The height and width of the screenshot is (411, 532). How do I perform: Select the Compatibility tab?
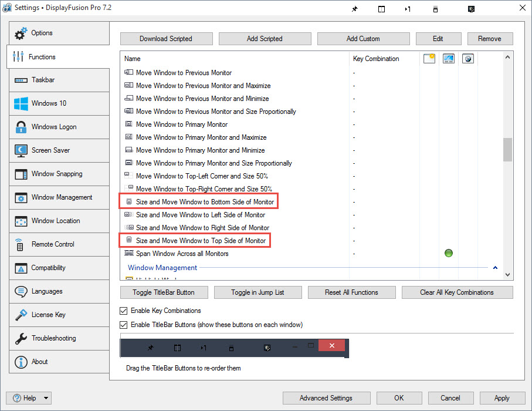click(59, 268)
